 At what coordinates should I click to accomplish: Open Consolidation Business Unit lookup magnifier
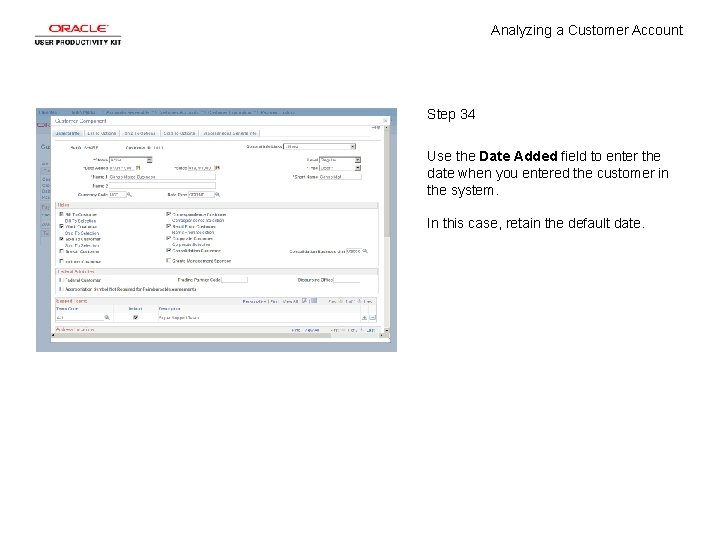[x=365, y=251]
